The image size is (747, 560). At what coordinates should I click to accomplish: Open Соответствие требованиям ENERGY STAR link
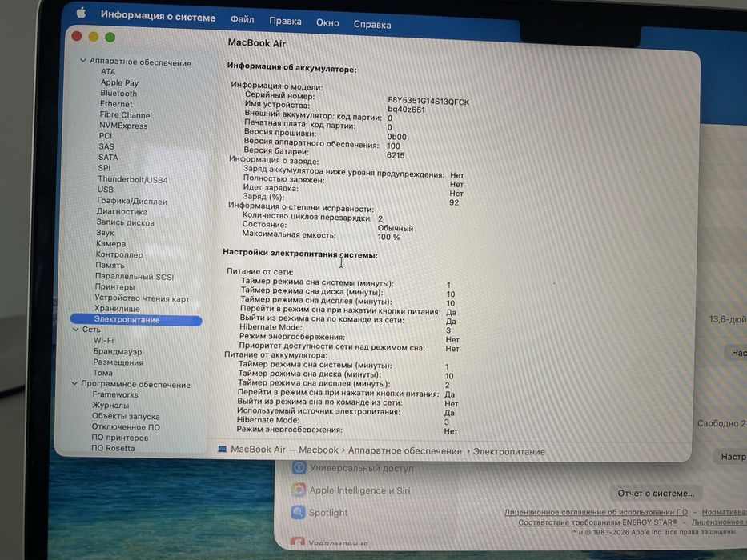coord(597,522)
